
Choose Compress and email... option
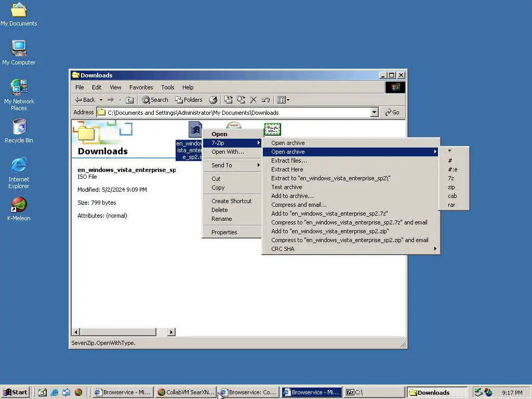(351, 205)
